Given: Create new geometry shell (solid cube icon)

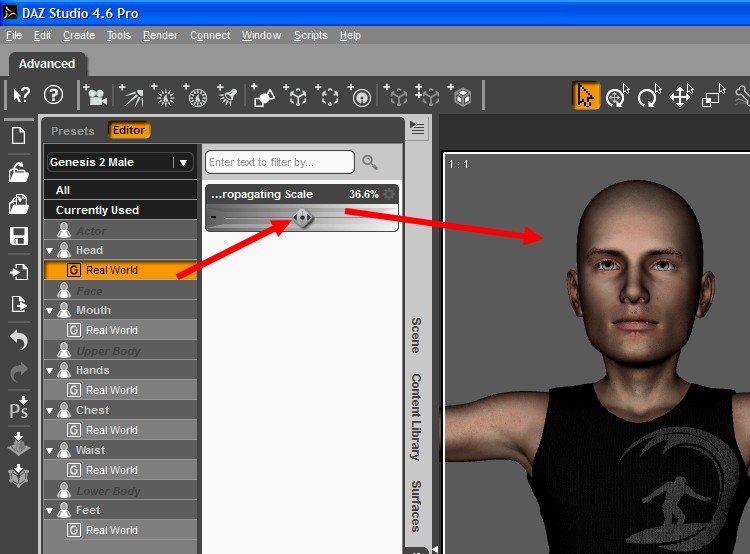Looking at the screenshot, I should (460, 95).
